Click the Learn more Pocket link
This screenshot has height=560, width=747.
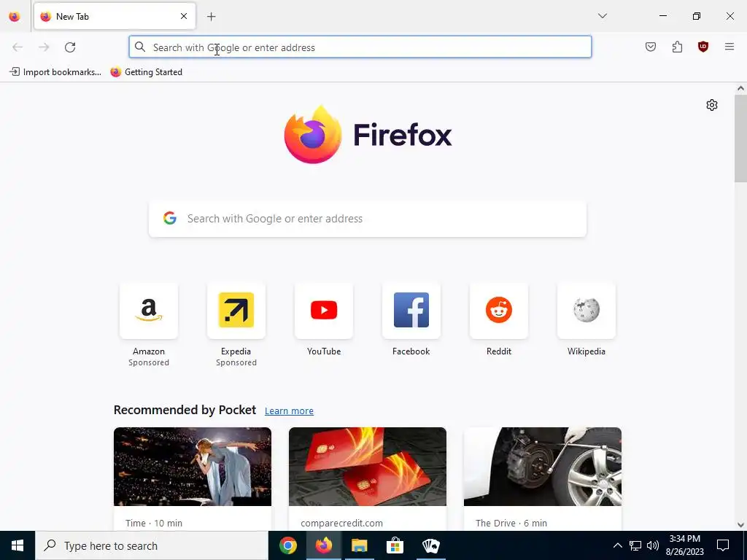tap(289, 411)
